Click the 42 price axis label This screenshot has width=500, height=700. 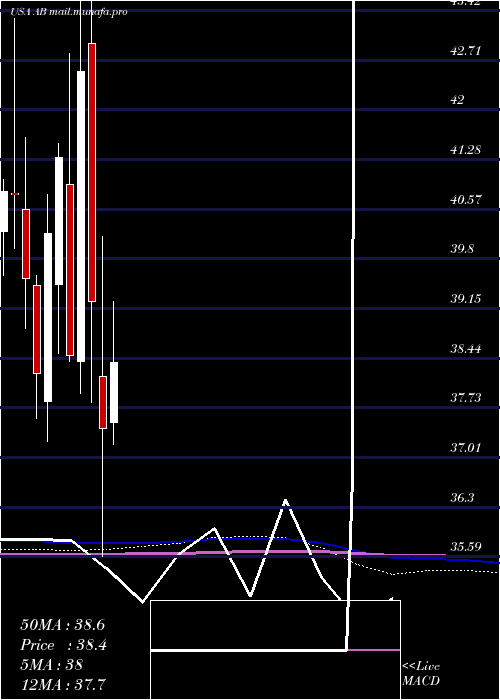[x=457, y=100]
